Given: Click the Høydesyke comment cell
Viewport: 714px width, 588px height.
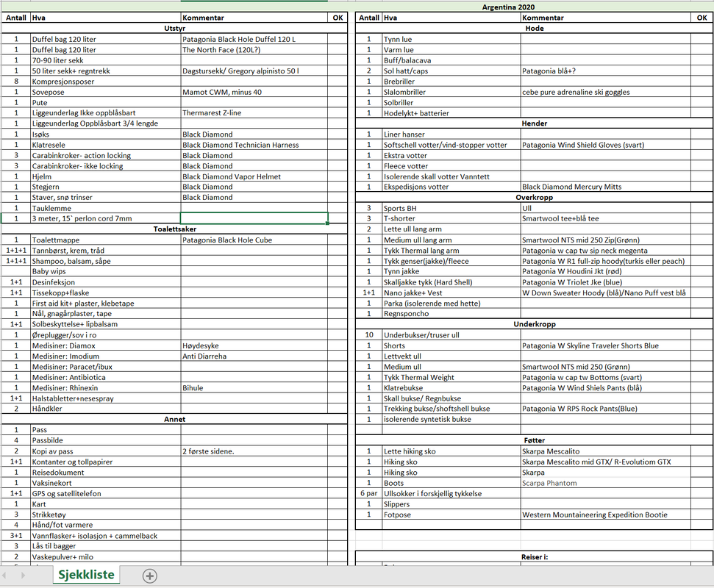Looking at the screenshot, I should coord(254,345).
